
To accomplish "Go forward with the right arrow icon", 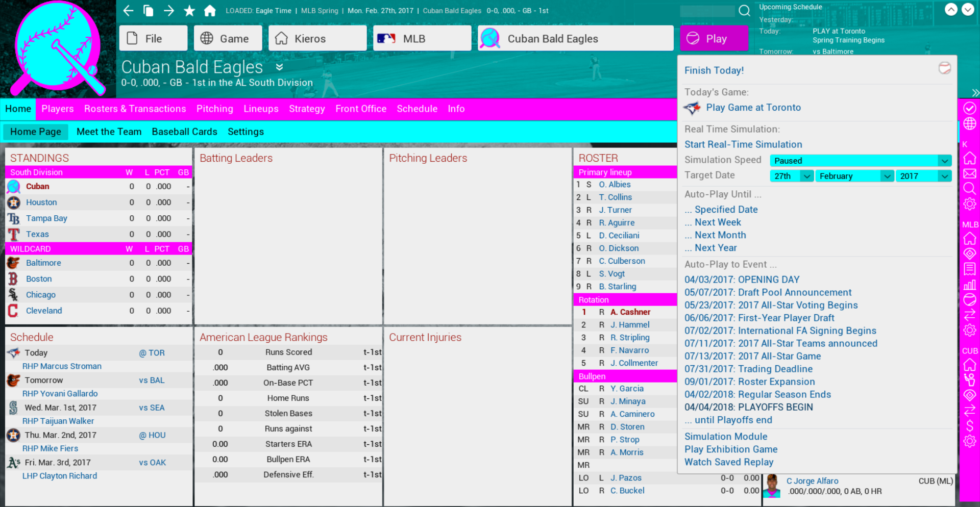I will pos(169,11).
